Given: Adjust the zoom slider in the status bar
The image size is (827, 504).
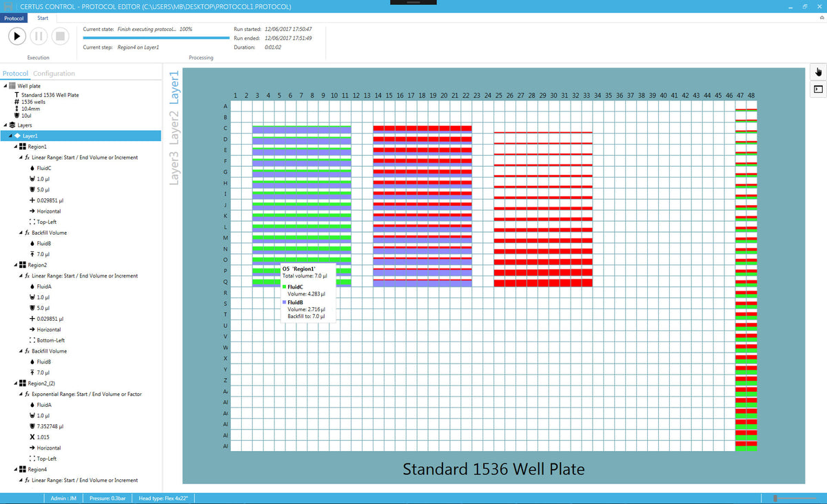Looking at the screenshot, I should point(795,498).
